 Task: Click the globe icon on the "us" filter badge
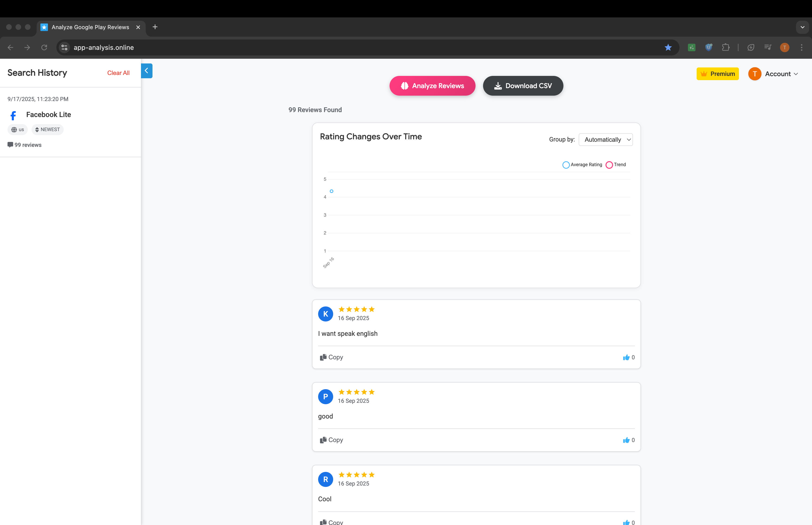(x=14, y=129)
